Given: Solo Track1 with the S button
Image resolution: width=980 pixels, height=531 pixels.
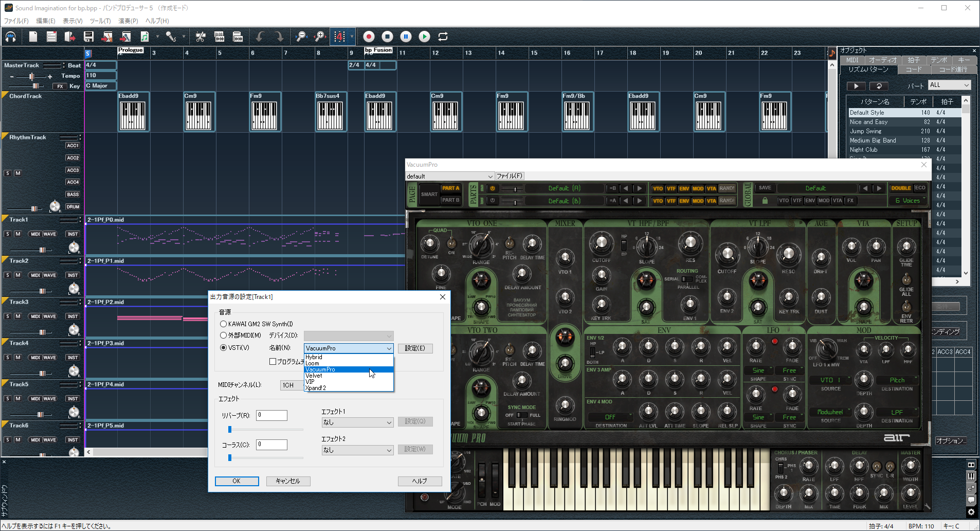Looking at the screenshot, I should coord(8,234).
